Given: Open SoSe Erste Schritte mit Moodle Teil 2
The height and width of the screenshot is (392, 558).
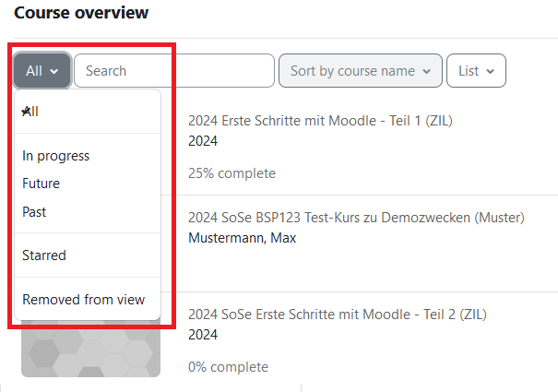Looking at the screenshot, I should pyautogui.click(x=337, y=315).
